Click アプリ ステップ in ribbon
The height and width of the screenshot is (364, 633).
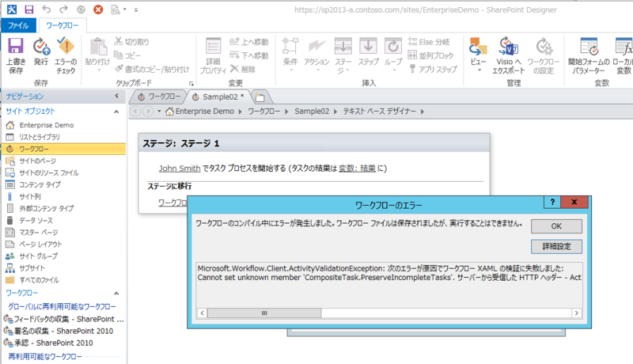click(433, 69)
